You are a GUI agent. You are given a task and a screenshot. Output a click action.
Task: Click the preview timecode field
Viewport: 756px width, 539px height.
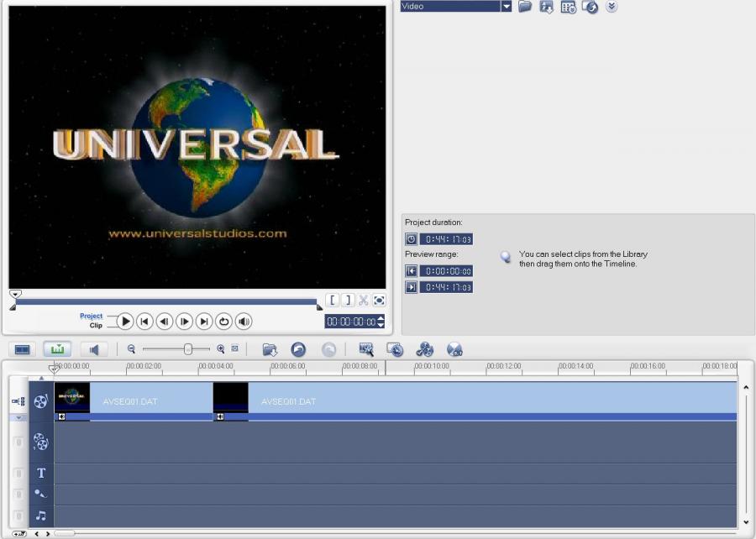(351, 322)
